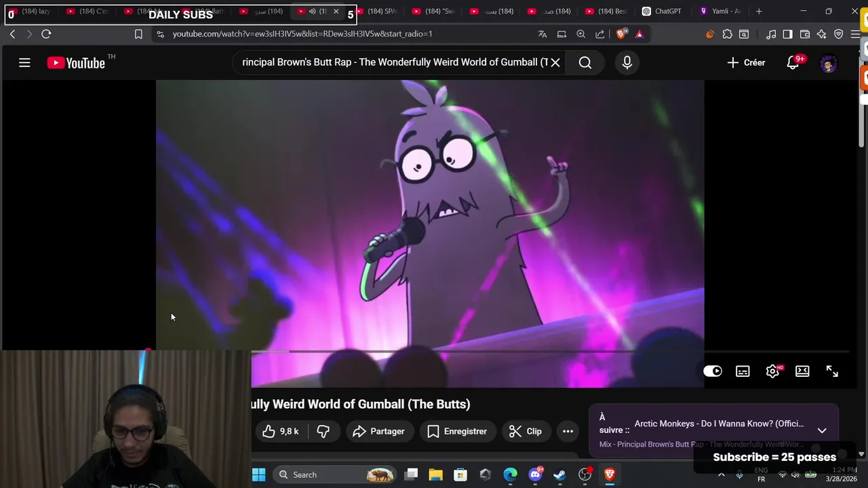The image size is (868, 488).
Task: Open Discord from the taskbar
Action: (x=535, y=474)
